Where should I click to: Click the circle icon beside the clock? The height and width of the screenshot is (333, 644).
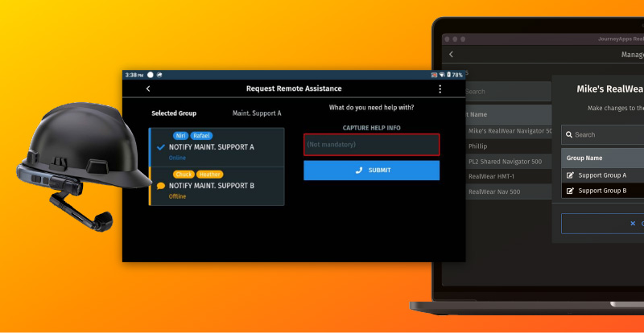click(x=151, y=75)
